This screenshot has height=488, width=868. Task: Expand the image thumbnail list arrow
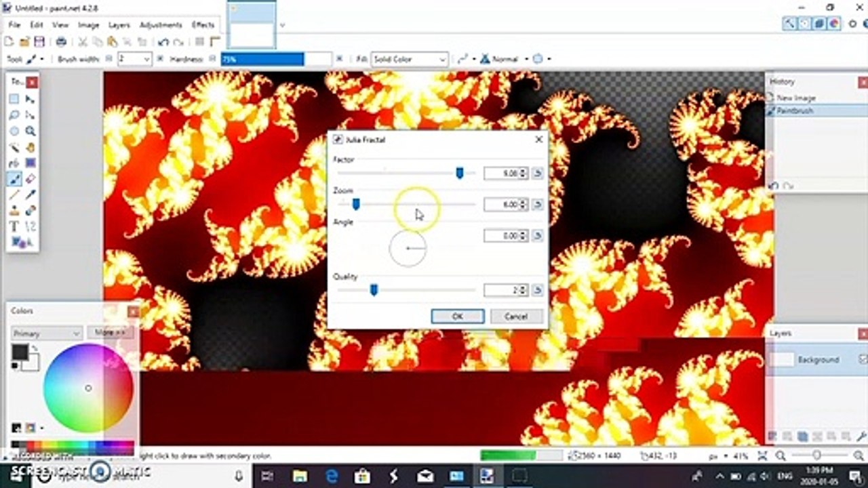pyautogui.click(x=282, y=25)
